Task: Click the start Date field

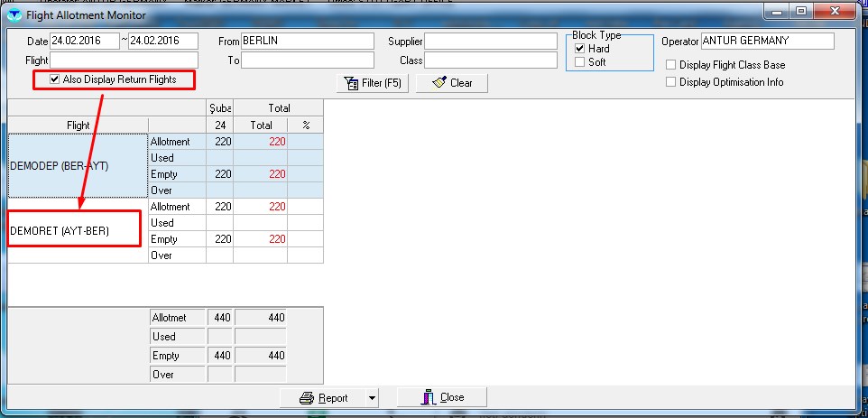Action: [85, 42]
